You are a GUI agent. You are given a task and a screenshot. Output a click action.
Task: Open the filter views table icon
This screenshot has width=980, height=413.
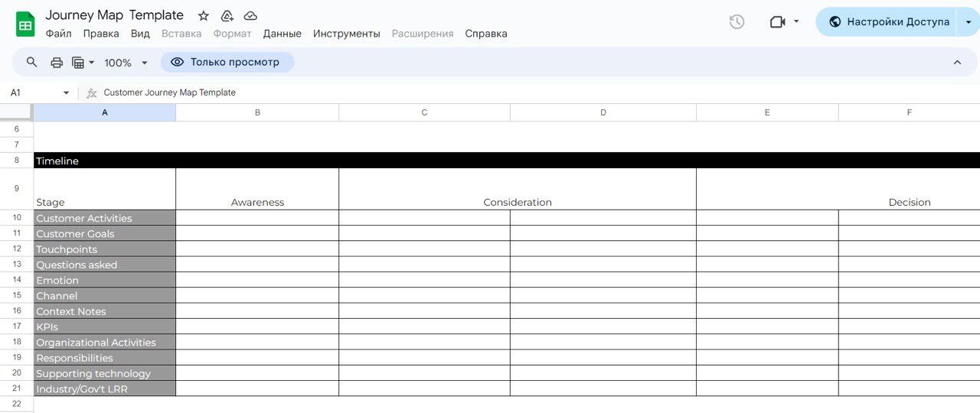point(78,63)
